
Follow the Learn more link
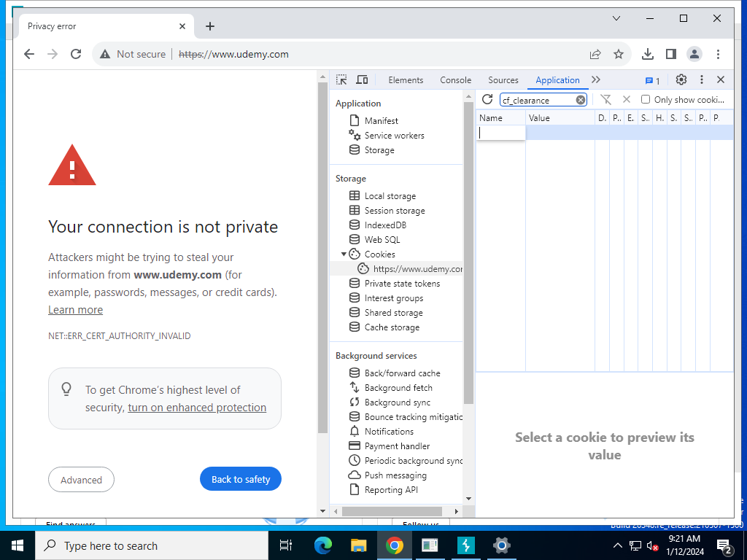75,309
